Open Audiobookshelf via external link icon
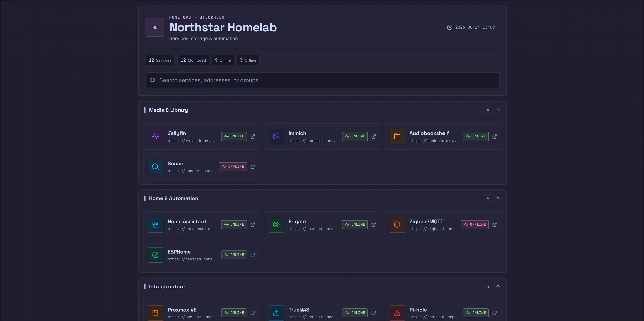The image size is (644, 321). tap(494, 136)
